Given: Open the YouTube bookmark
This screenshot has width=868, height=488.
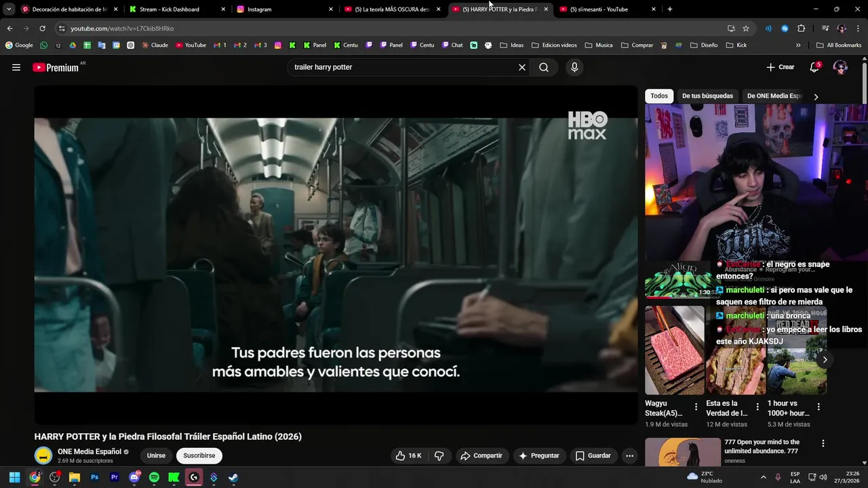Looking at the screenshot, I should click(x=191, y=45).
